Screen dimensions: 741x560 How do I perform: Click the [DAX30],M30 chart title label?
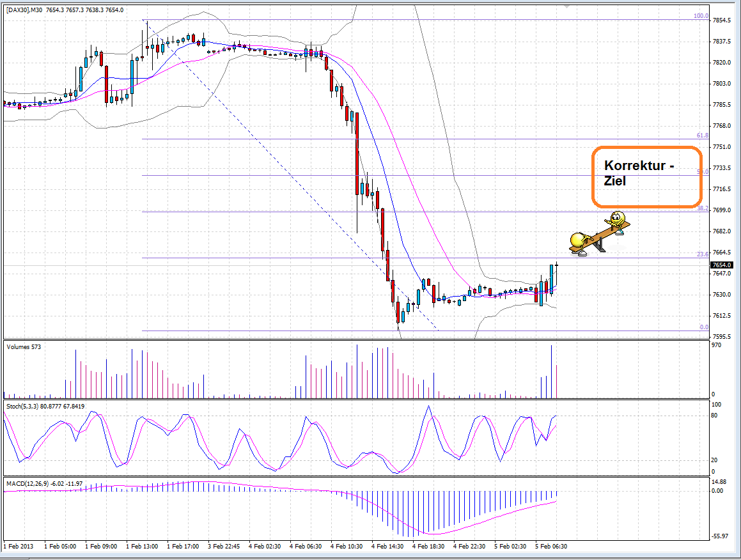click(21, 10)
